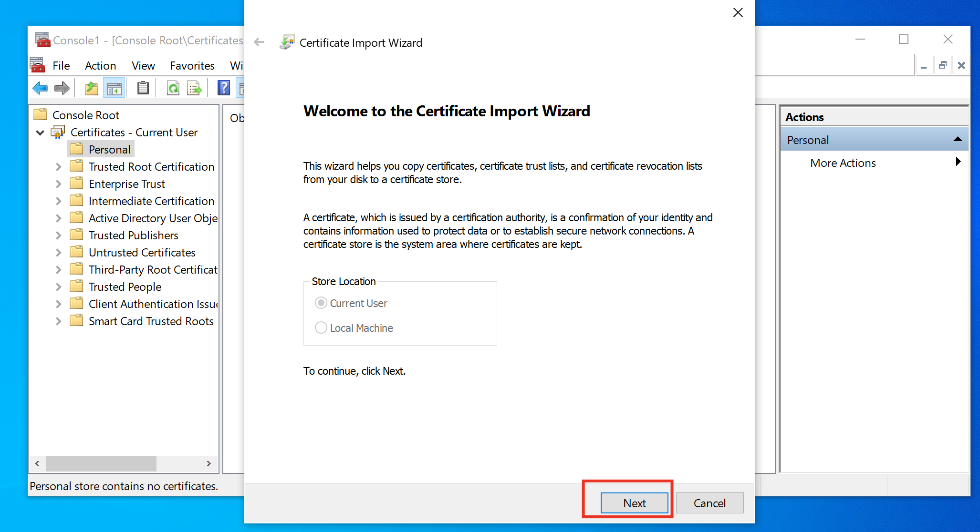Click the green Refresh toolbar icon
Viewport: 980px width, 532px height.
pos(173,88)
